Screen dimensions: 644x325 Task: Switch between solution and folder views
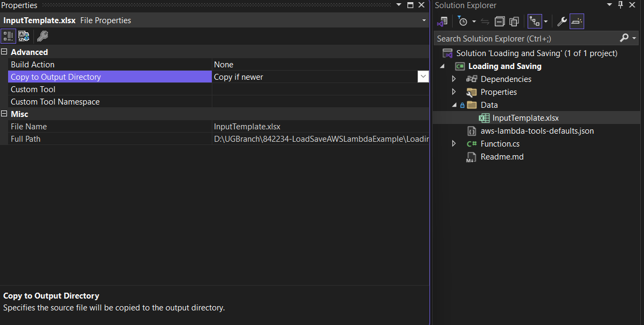coord(442,22)
